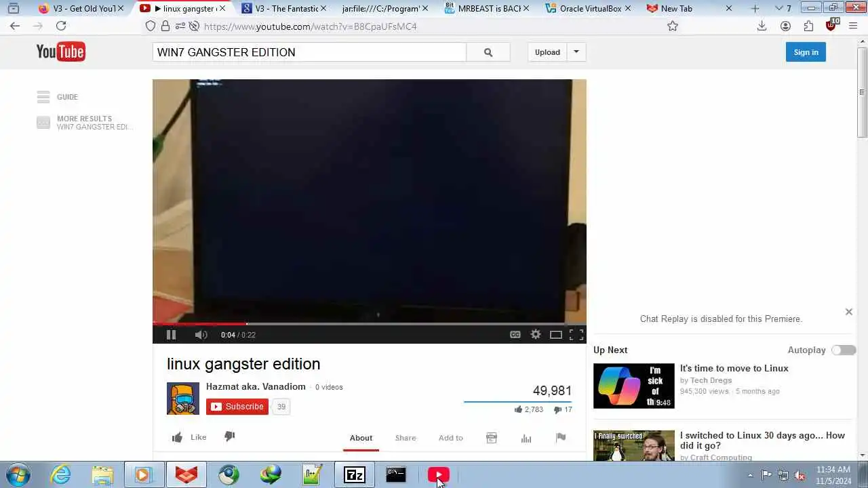This screenshot has width=868, height=488.
Task: Open the Share tab
Action: [x=406, y=438]
